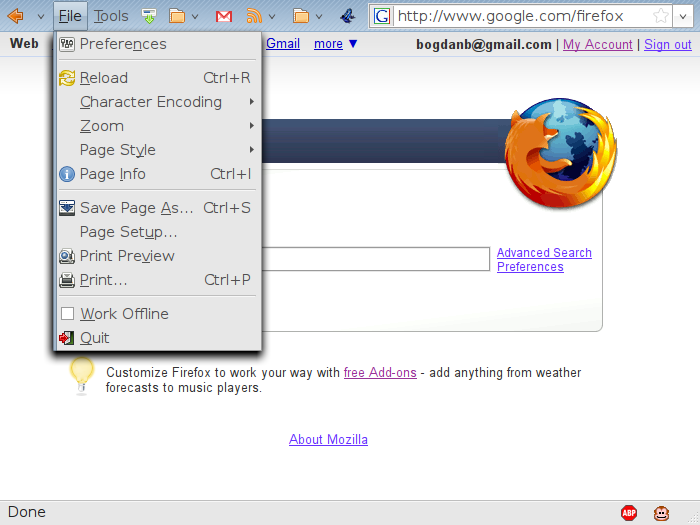Click the Google favicon in address bar
700x525 pixels.
coord(382,17)
